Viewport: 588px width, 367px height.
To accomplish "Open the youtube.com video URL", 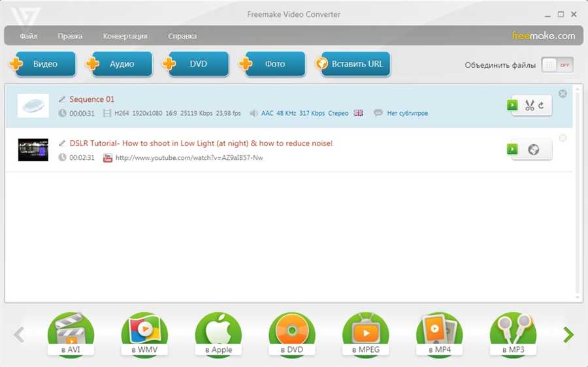I will click(189, 158).
